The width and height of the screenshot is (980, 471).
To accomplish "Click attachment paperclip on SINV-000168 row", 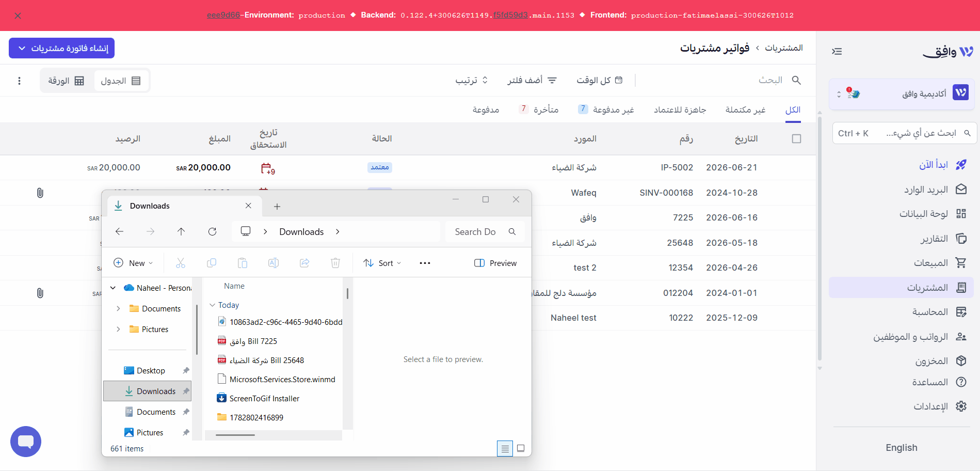I will click(40, 193).
